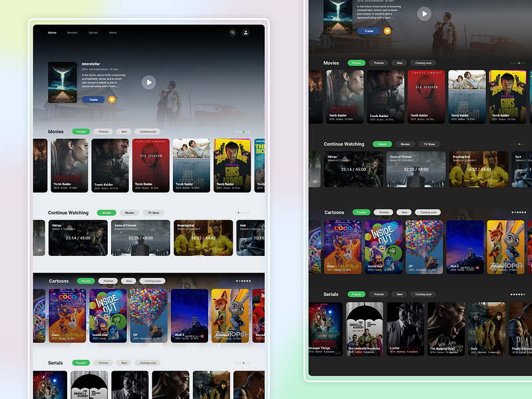Open the Guns Akimbo poster in light theme
This screenshot has height=399, width=532.
[x=232, y=166]
